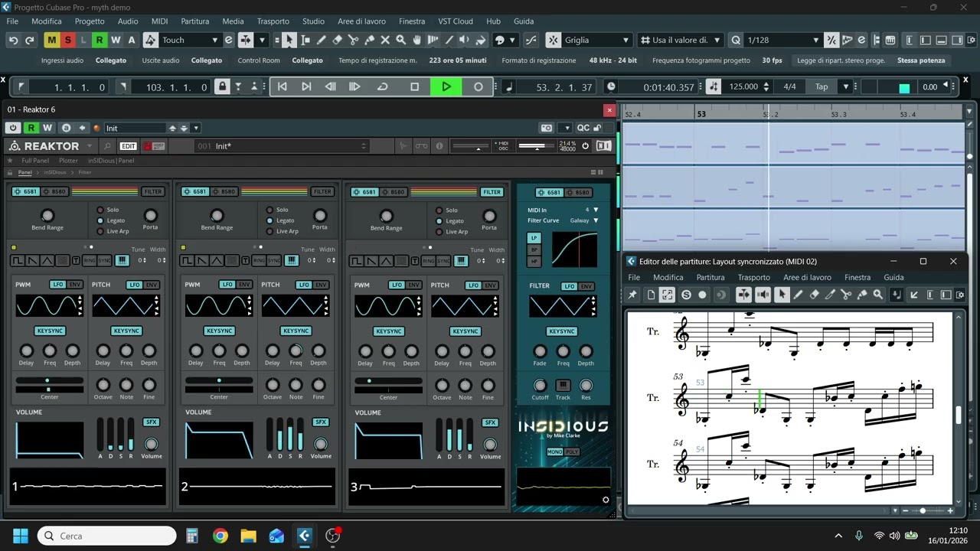Expand the Tap tempo options arrow
This screenshot has height=551, width=980.
[x=846, y=86]
